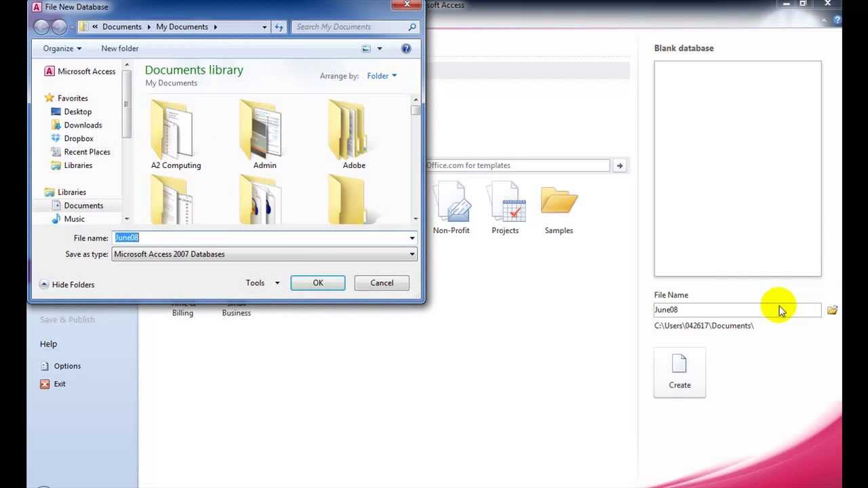Image resolution: width=868 pixels, height=488 pixels.
Task: Open the Organize dropdown menu
Action: point(62,48)
